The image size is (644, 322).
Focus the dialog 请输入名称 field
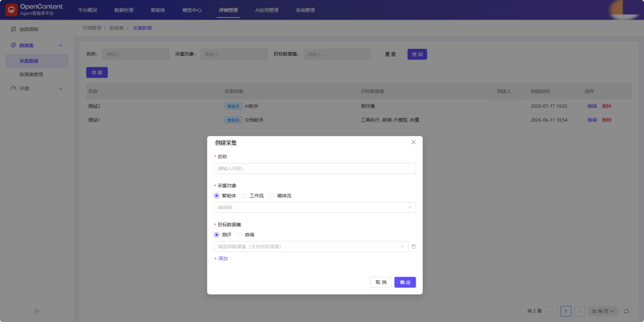[x=315, y=168]
